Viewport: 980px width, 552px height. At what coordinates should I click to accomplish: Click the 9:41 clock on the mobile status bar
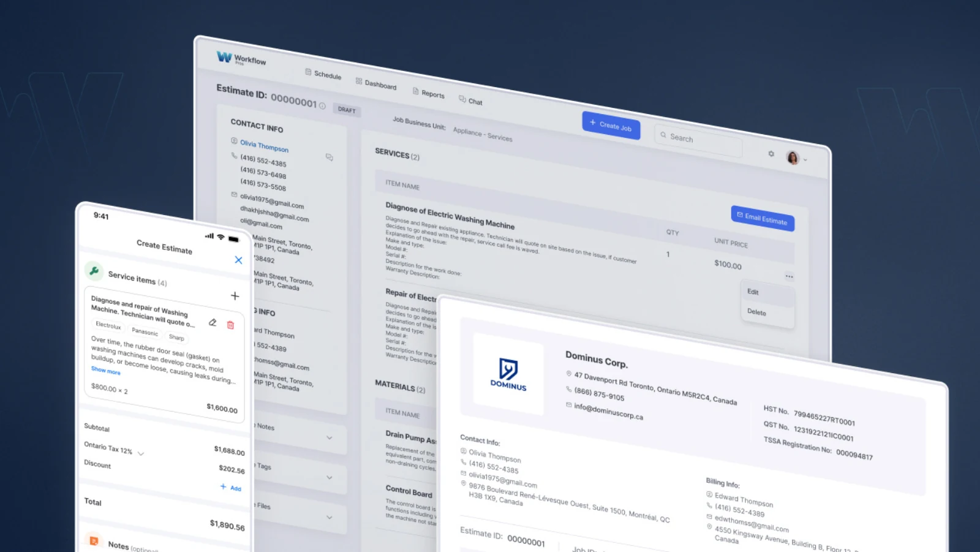click(x=101, y=216)
